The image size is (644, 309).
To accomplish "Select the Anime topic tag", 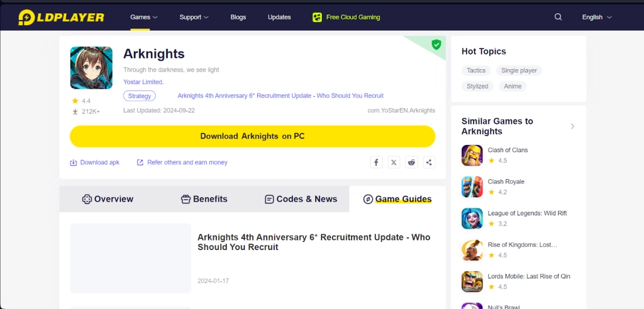I will click(513, 86).
